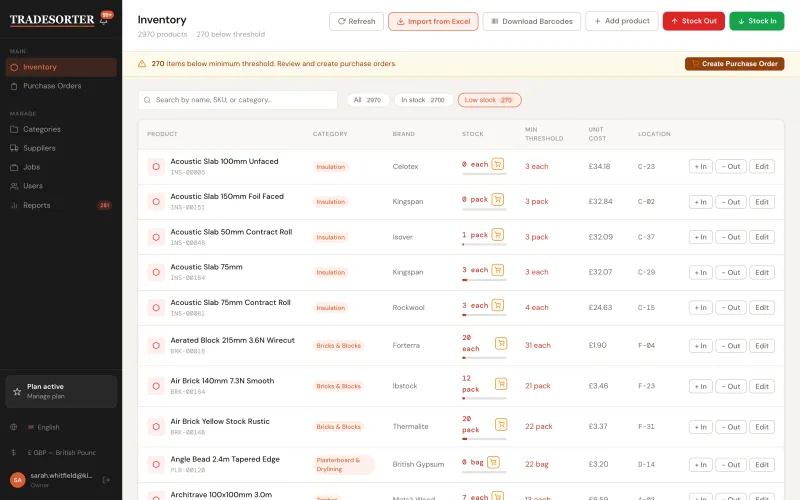Click stock bar for Air Brick 140mm Smooth
The image size is (800, 500).
point(484,398)
